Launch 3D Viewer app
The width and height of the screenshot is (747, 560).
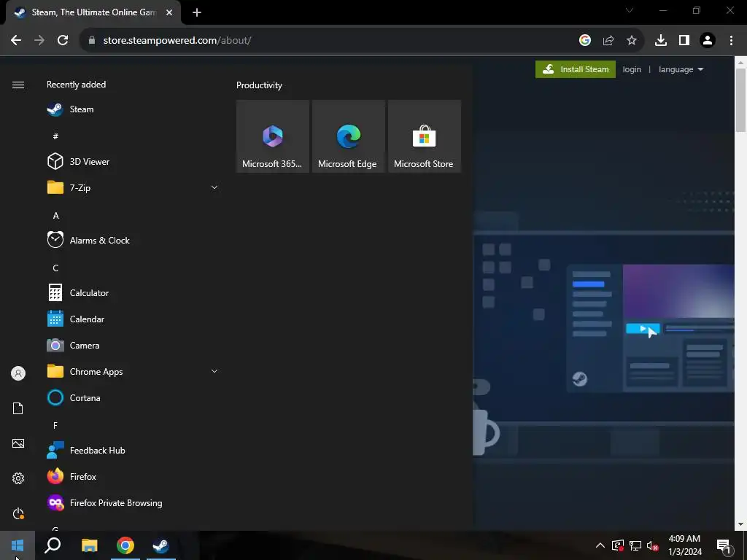133,162
